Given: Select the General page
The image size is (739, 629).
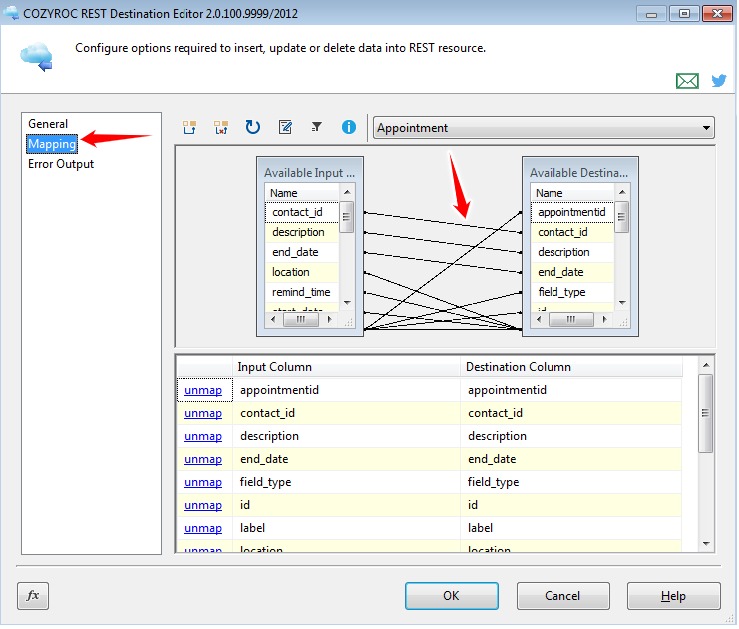Looking at the screenshot, I should (48, 124).
